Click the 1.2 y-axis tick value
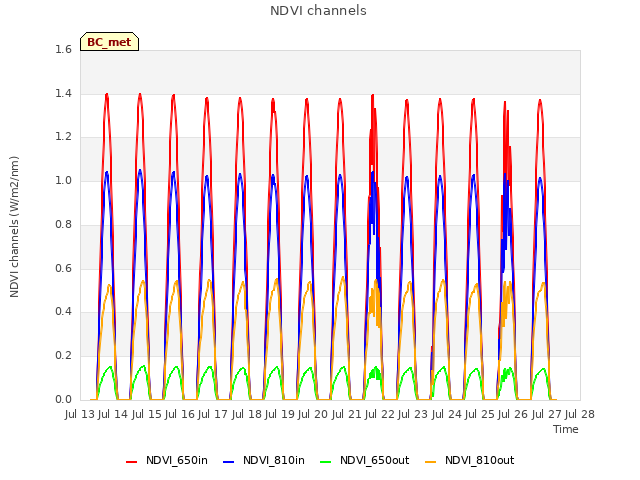640x480 pixels. click(x=63, y=137)
